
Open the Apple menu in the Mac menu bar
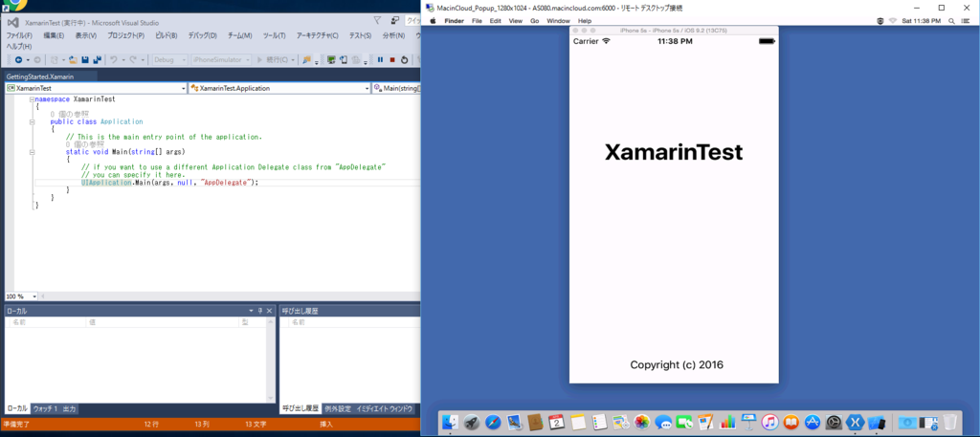coord(433,21)
